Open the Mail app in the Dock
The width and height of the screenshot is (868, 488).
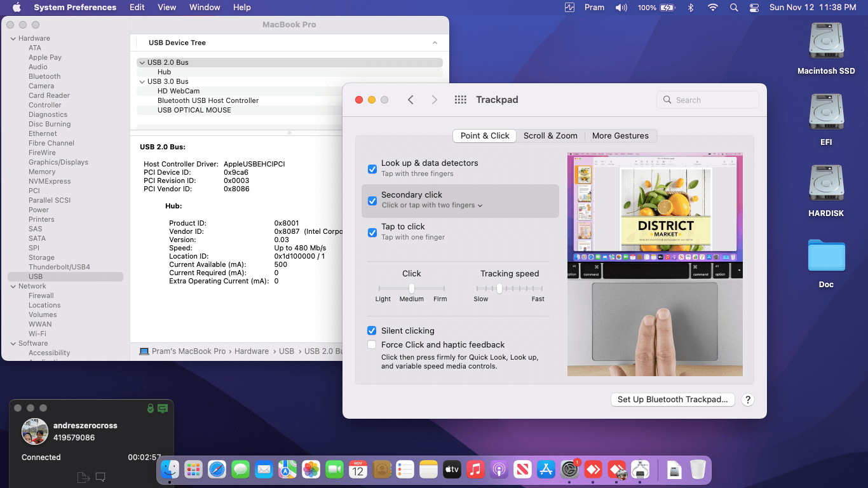tap(264, 470)
